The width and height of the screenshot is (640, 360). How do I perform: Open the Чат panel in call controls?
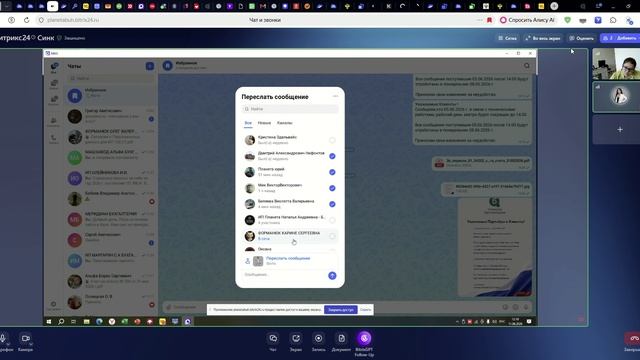273,342
